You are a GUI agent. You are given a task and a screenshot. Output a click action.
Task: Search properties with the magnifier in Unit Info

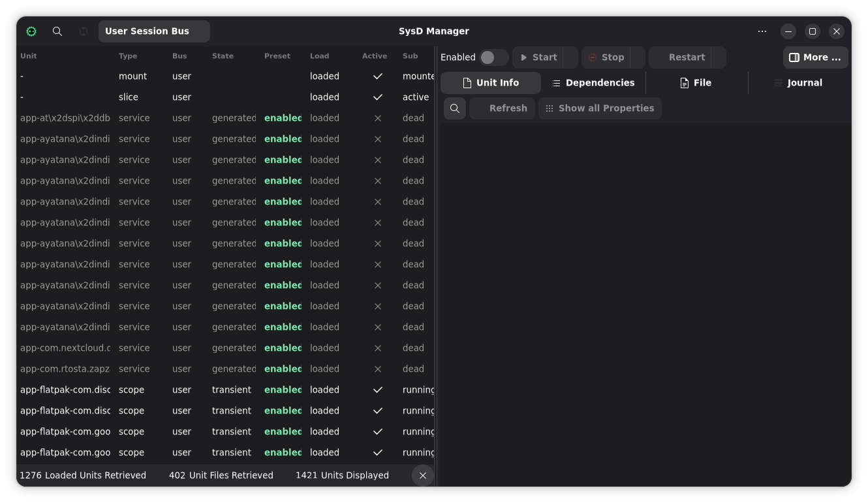pyautogui.click(x=455, y=108)
